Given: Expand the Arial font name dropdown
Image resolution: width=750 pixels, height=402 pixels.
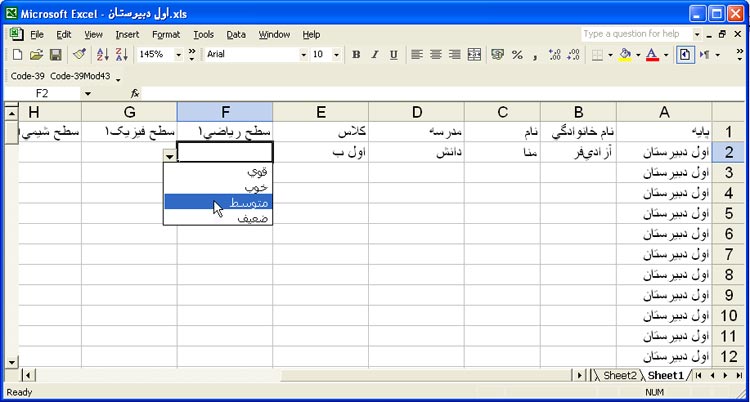Looking at the screenshot, I should (297, 55).
